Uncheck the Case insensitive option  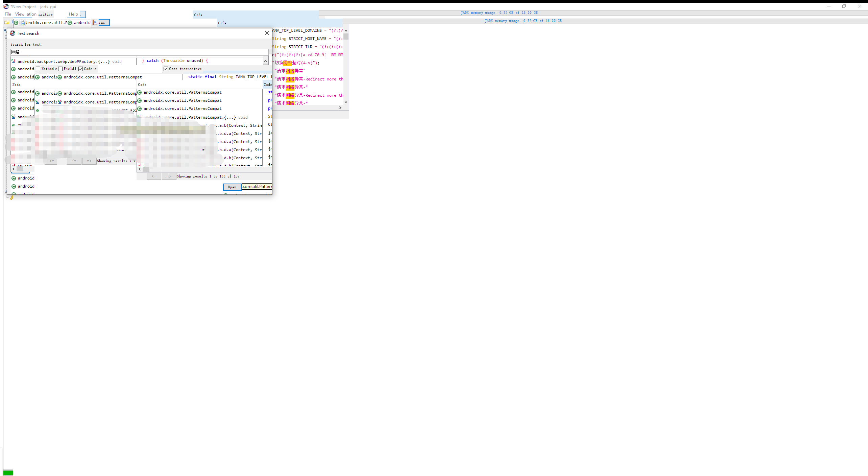(x=166, y=69)
